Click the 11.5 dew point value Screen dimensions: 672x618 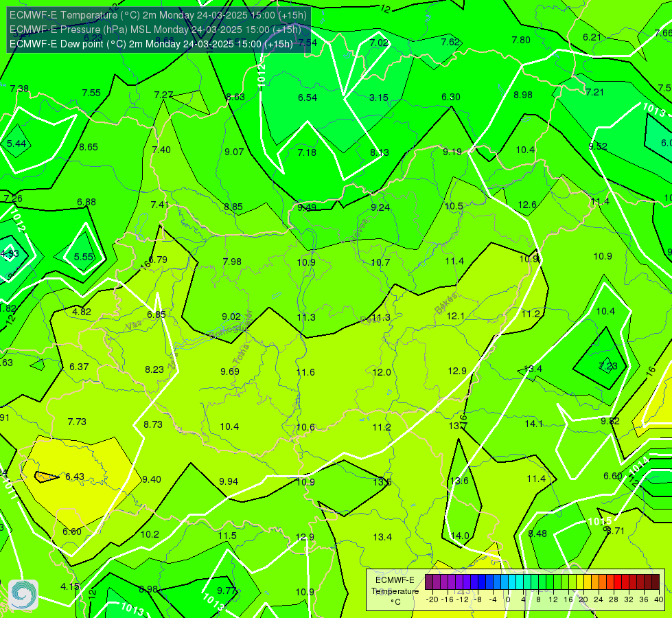coord(227,536)
